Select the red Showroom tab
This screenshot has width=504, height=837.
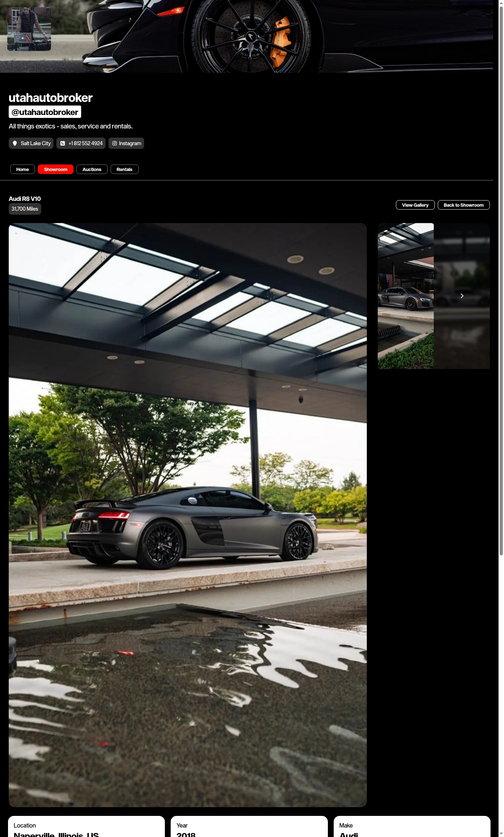point(56,170)
